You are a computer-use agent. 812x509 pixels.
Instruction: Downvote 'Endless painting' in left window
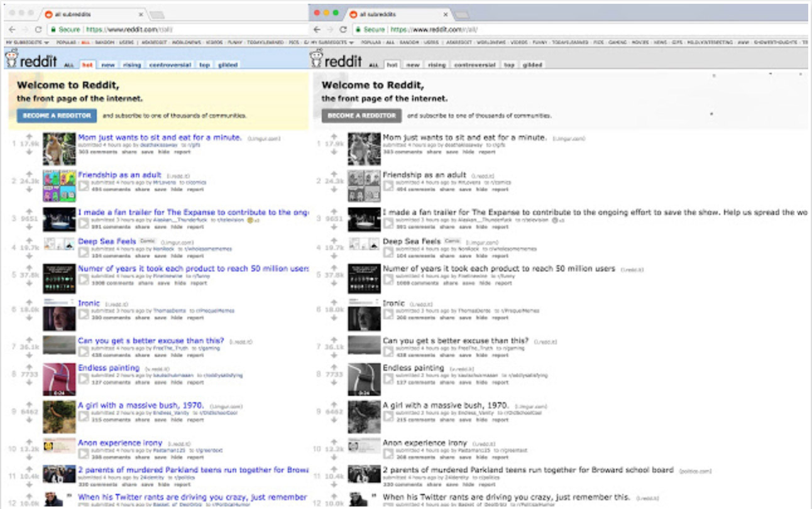[29, 382]
